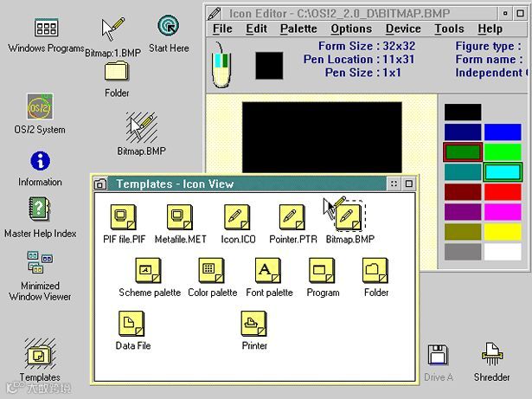Select the Bitmap.BMP template in Templates window

click(x=348, y=217)
